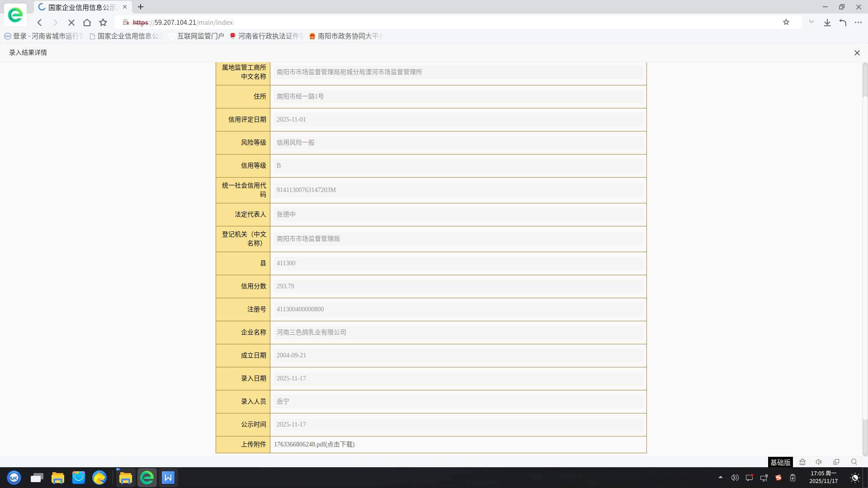Open the browser three-dot menu
Image resolution: width=868 pixels, height=488 pixels.
(858, 23)
